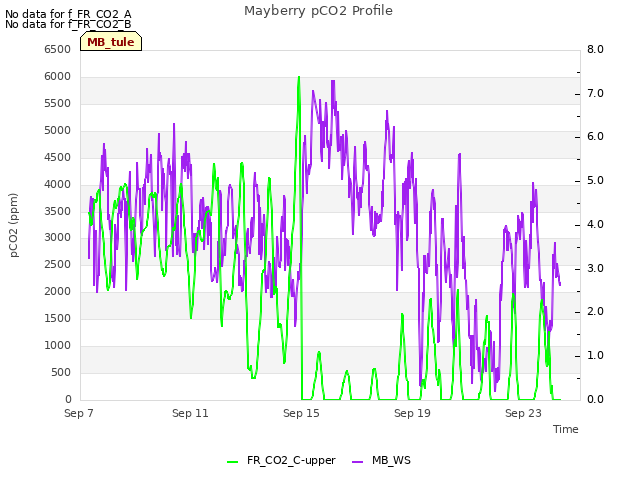The image size is (640, 480).
Task: Click the purple MB_WS legend swatch
Action: (x=357, y=461)
